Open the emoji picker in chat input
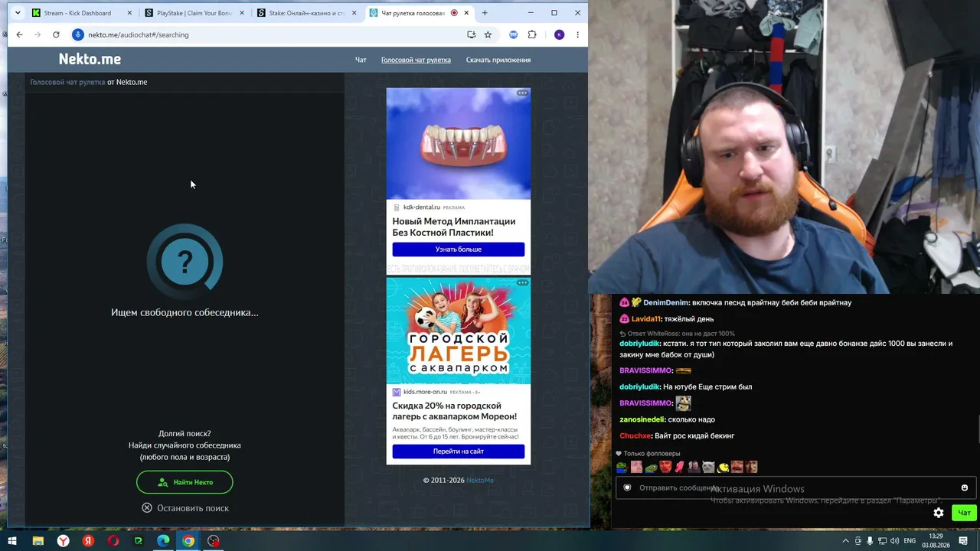This screenshot has width=980, height=551. tap(965, 488)
